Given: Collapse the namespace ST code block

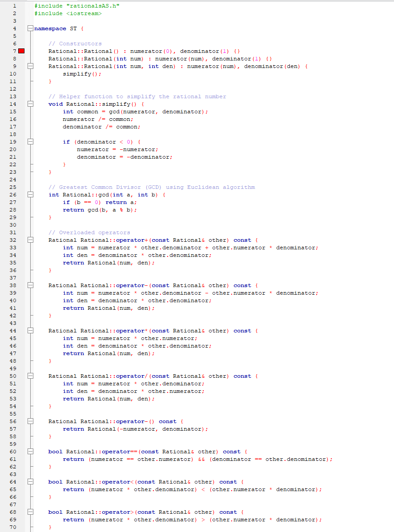Looking at the screenshot, I should [x=29, y=28].
